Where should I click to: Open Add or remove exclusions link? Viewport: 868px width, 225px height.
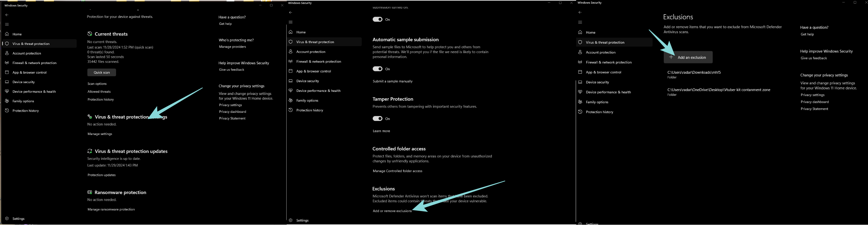tap(392, 211)
